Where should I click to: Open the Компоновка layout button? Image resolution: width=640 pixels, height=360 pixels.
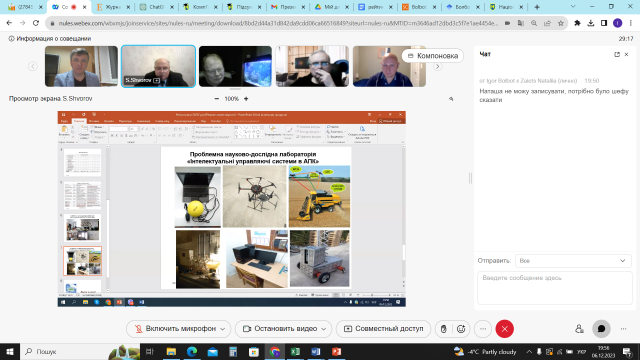(x=433, y=56)
